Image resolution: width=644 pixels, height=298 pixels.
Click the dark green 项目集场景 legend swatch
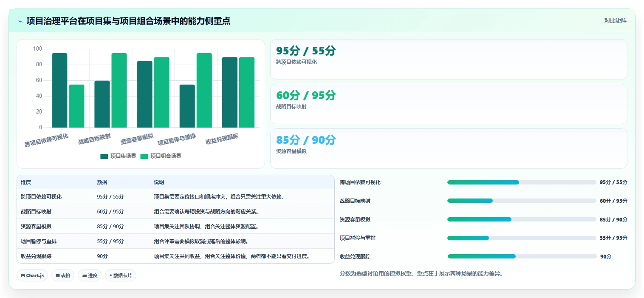coord(104,156)
